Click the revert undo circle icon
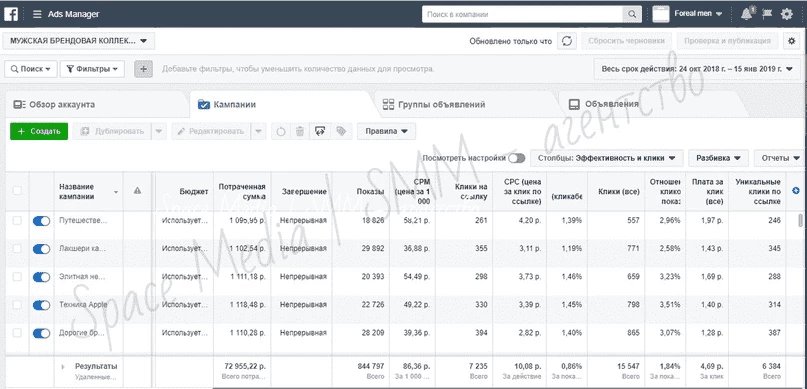The image size is (807, 389). click(280, 131)
